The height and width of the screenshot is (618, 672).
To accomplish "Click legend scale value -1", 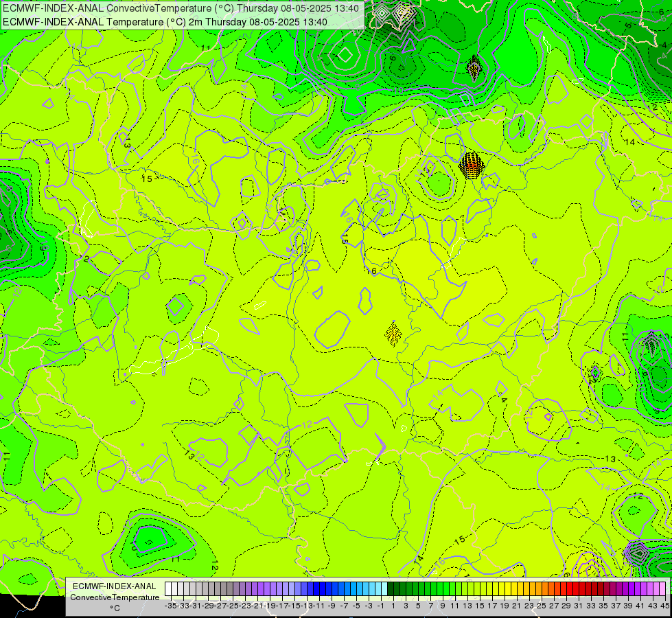I will pos(381,606).
